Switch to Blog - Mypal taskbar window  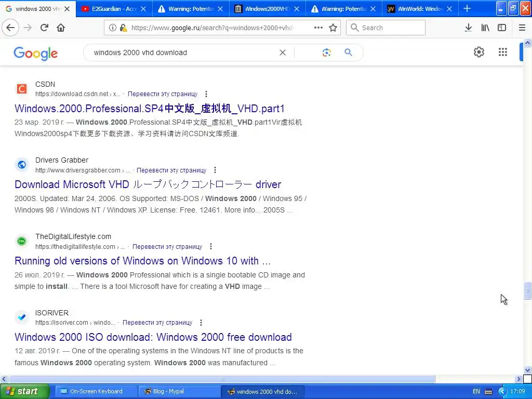[x=179, y=391]
